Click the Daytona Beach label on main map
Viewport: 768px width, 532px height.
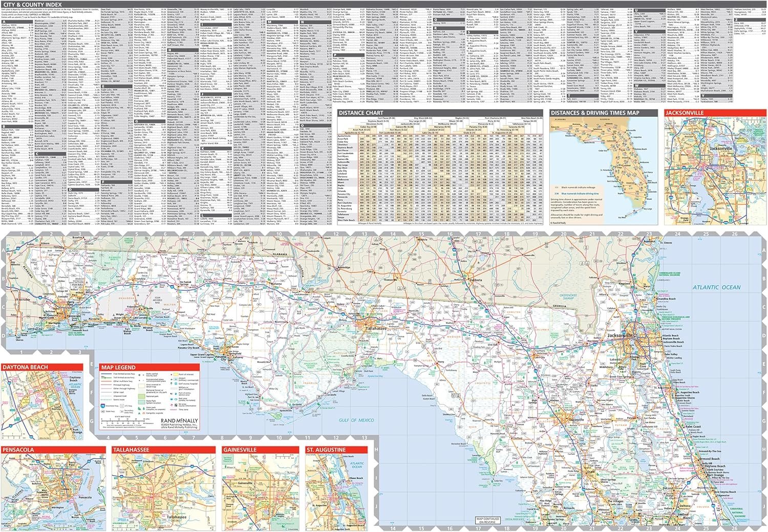coord(715,466)
